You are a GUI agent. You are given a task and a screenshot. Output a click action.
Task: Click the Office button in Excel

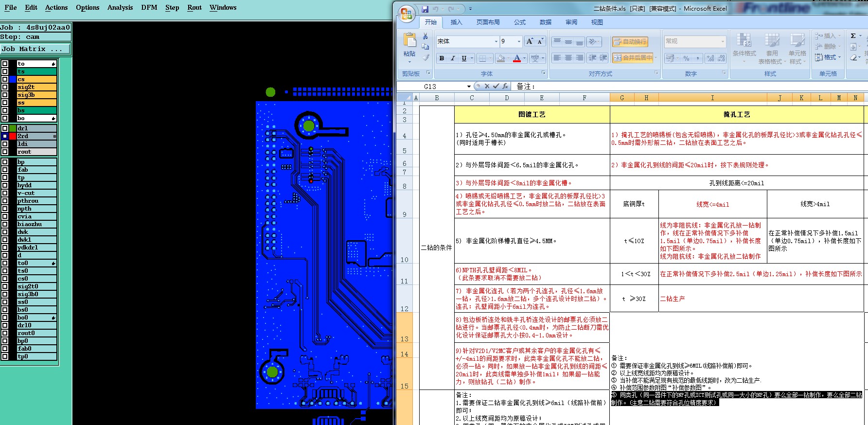[x=407, y=13]
